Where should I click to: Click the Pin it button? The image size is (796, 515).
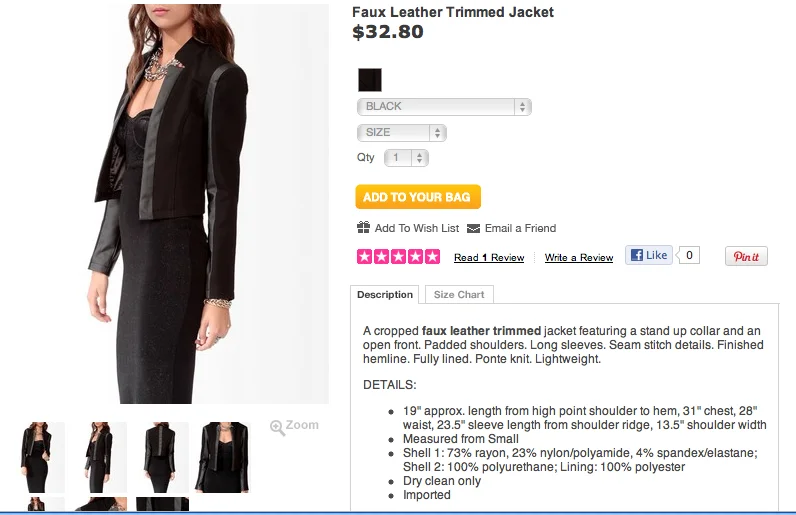[746, 256]
